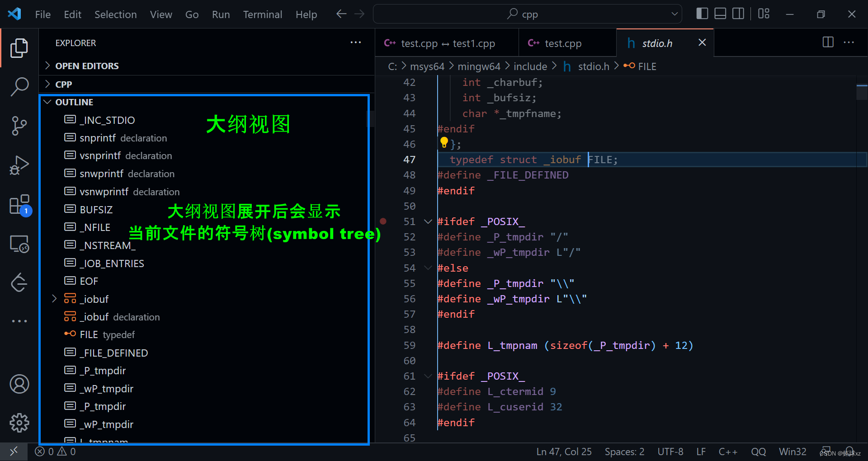Open the Edit menu

click(73, 14)
